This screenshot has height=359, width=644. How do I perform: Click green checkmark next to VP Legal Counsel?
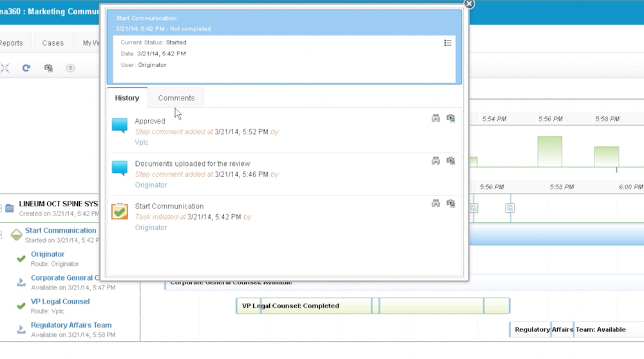(x=21, y=306)
